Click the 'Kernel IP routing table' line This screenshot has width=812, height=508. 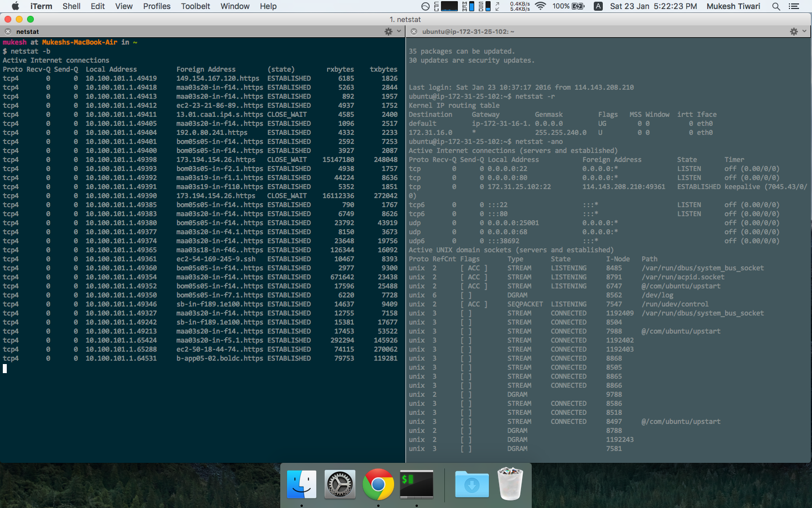[454, 106]
